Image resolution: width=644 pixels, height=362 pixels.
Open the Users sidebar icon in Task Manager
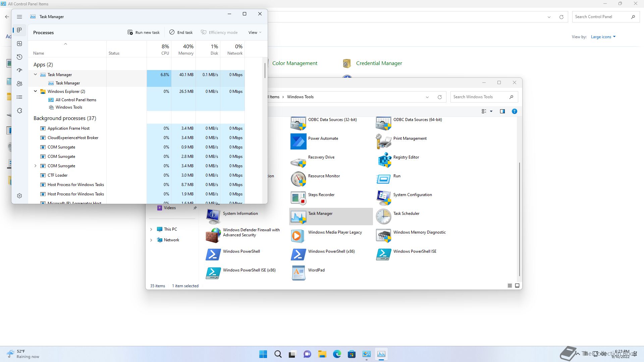tap(19, 84)
